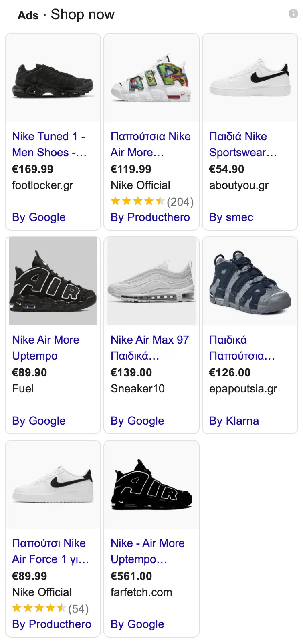The image size is (303, 644).
Task: Click black Uptempo shoe image from farfetch.com
Action: 151,485
